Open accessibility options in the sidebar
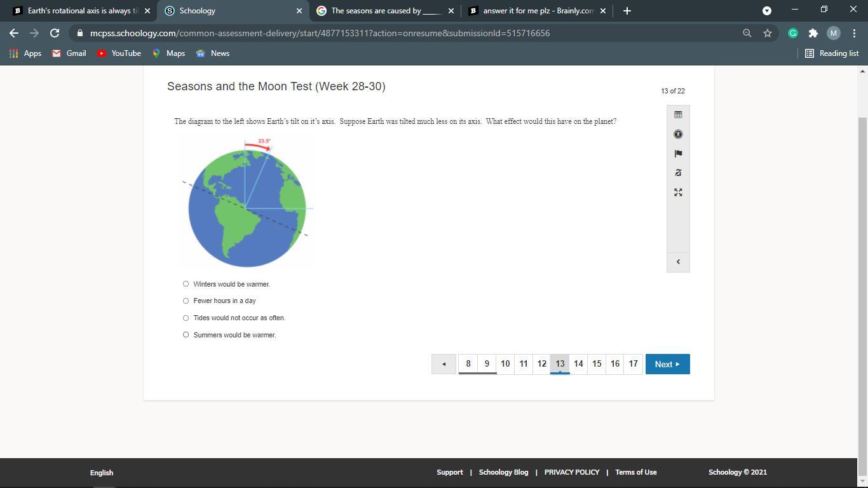The height and width of the screenshot is (488, 868). [x=678, y=134]
